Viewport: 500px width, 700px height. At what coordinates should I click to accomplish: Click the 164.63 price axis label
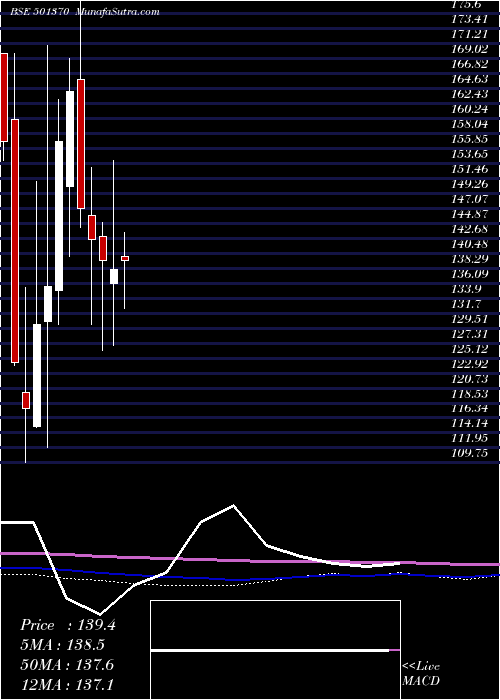tap(471, 79)
